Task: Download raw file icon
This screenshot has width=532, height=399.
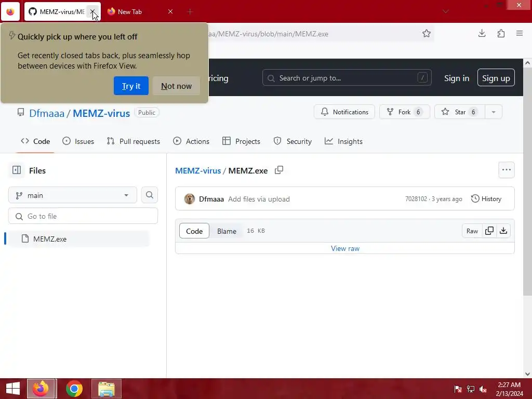Action: point(503,231)
